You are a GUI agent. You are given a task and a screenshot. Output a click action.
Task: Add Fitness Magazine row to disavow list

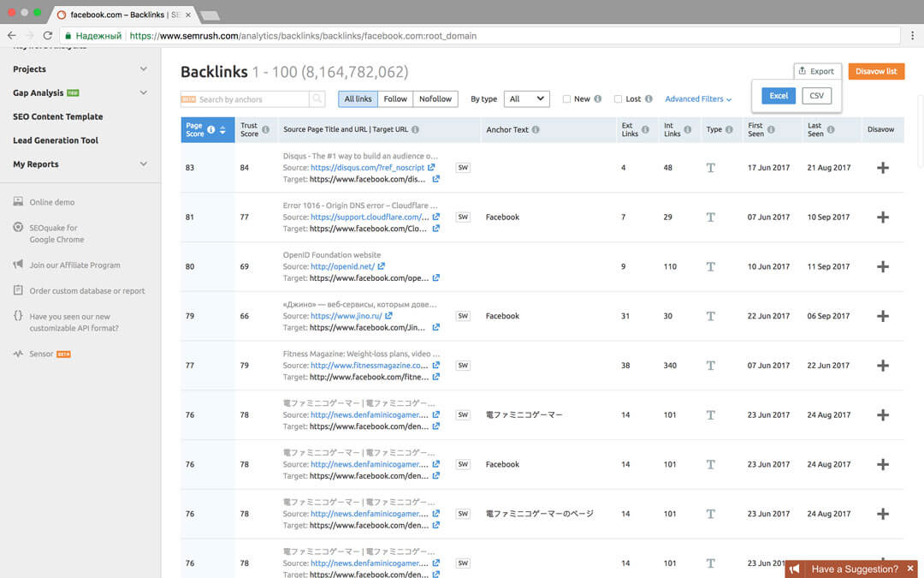pyautogui.click(x=883, y=366)
